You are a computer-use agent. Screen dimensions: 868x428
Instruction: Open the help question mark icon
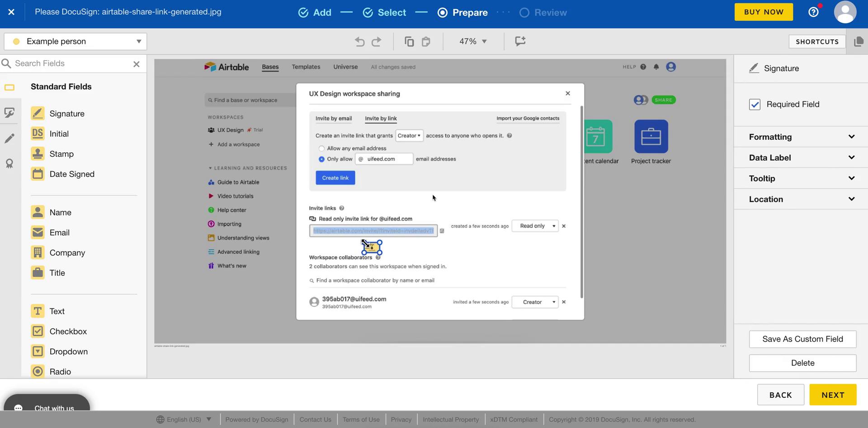click(813, 12)
